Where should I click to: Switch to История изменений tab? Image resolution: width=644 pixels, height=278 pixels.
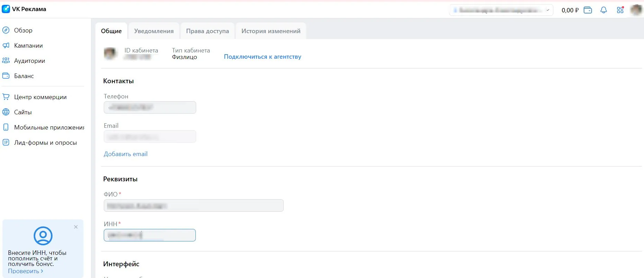(x=271, y=31)
